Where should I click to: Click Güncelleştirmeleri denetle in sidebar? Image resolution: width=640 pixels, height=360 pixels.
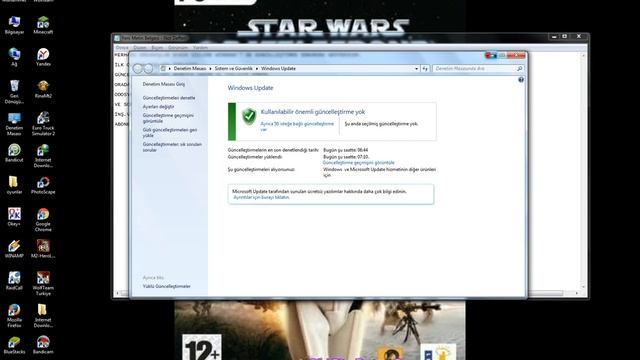(169, 98)
